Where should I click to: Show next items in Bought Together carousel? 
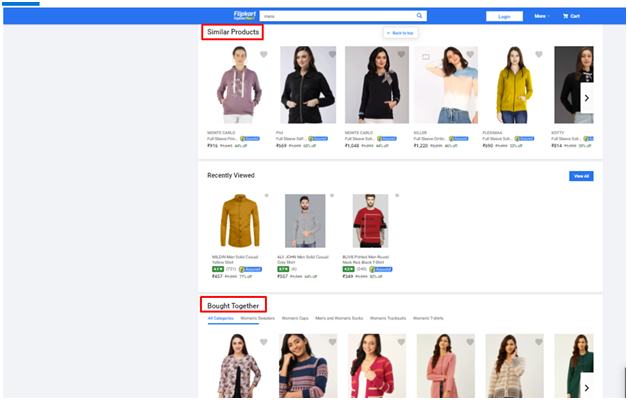[x=587, y=388]
